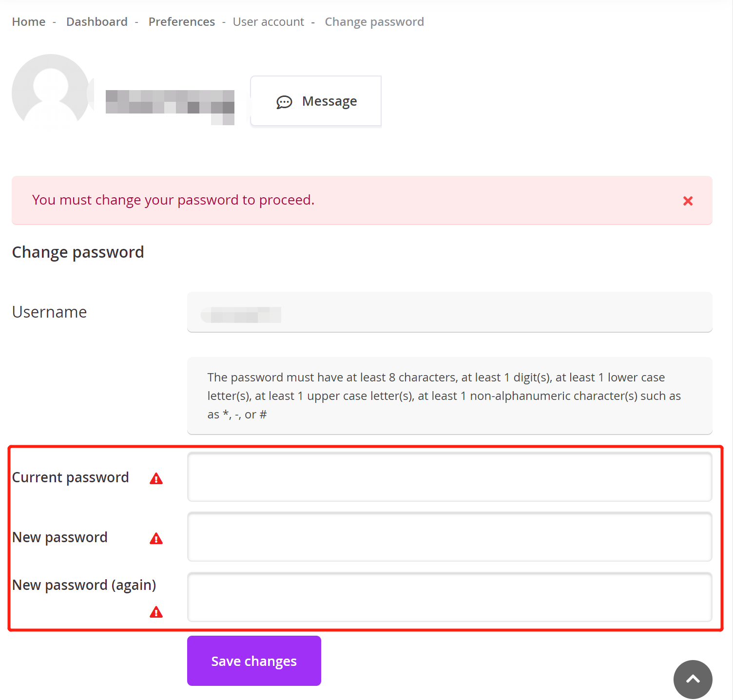Jump back to top with arrow button
The height and width of the screenshot is (700, 733).
pos(693,679)
